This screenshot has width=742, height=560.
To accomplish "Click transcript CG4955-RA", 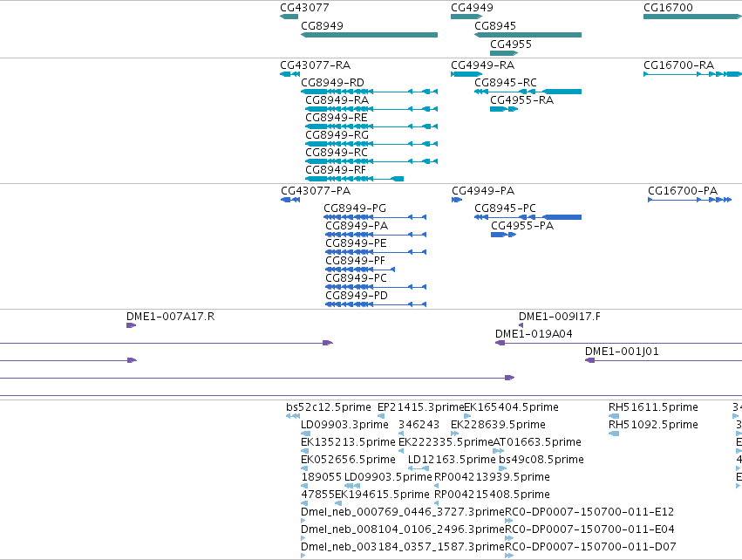I will [504, 109].
